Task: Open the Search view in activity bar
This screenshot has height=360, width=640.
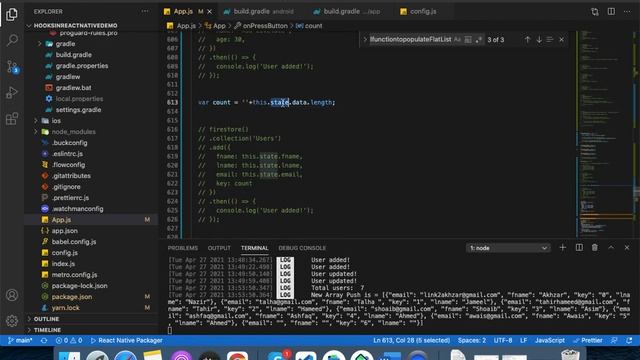Action: point(12,40)
